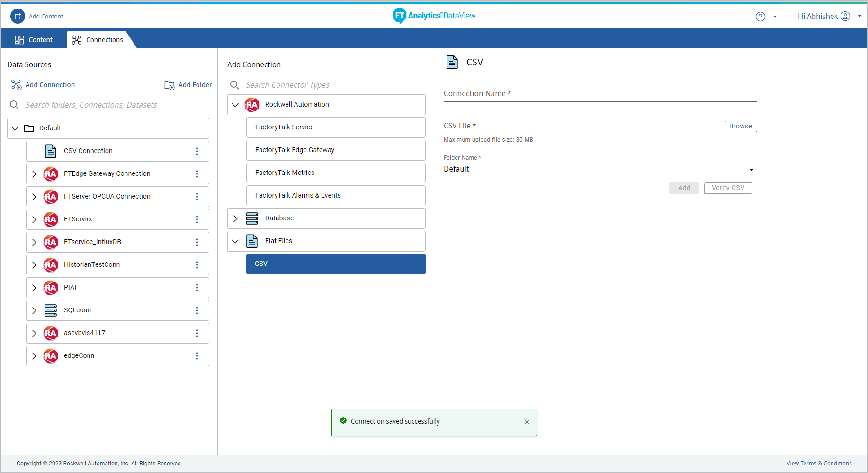Click the Data Sources search magnifier icon
868x473 pixels.
14,105
